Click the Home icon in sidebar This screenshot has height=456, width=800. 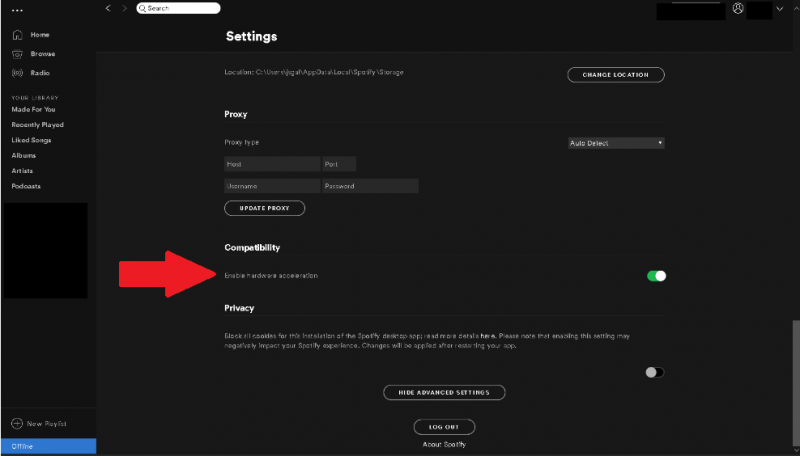click(17, 35)
